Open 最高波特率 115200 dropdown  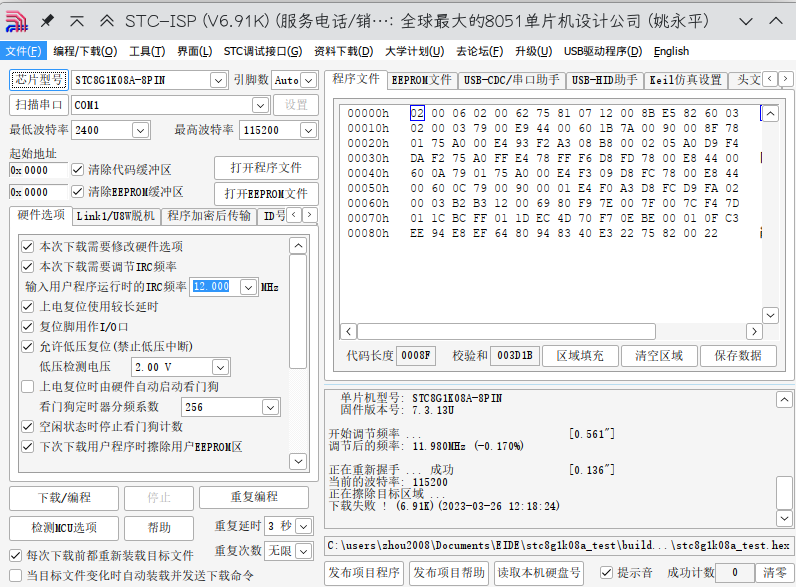(308, 130)
